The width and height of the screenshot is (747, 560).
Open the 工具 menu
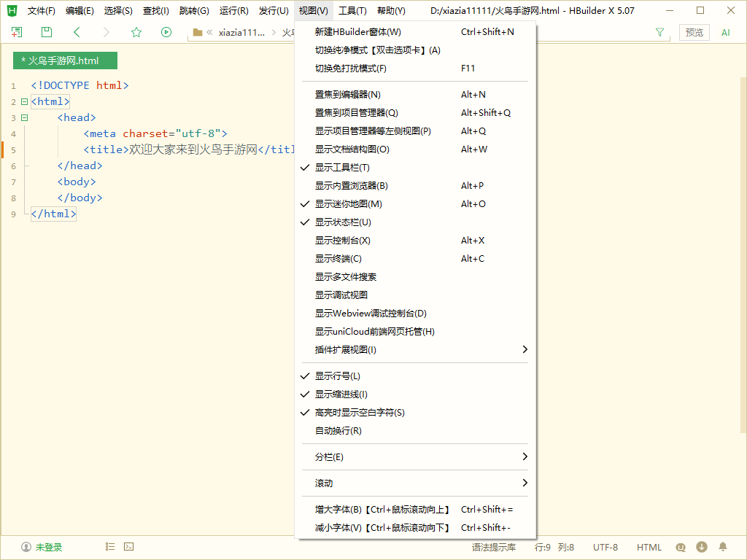352,10
